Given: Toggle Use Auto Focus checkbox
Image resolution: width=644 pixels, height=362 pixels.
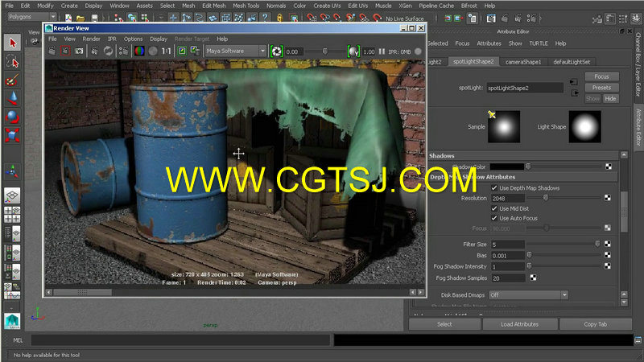Looking at the screenshot, I should [x=494, y=218].
